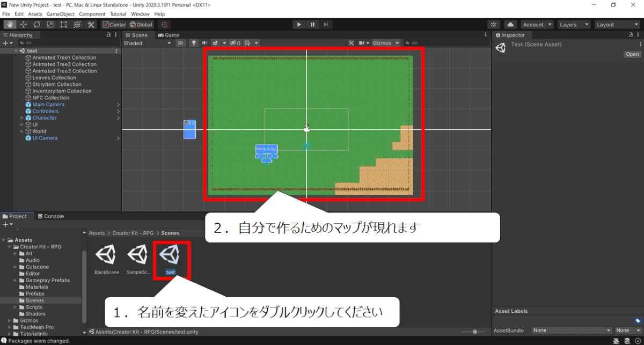This screenshot has width=644, height=345.
Task: Open the Account dropdown
Action: point(537,25)
